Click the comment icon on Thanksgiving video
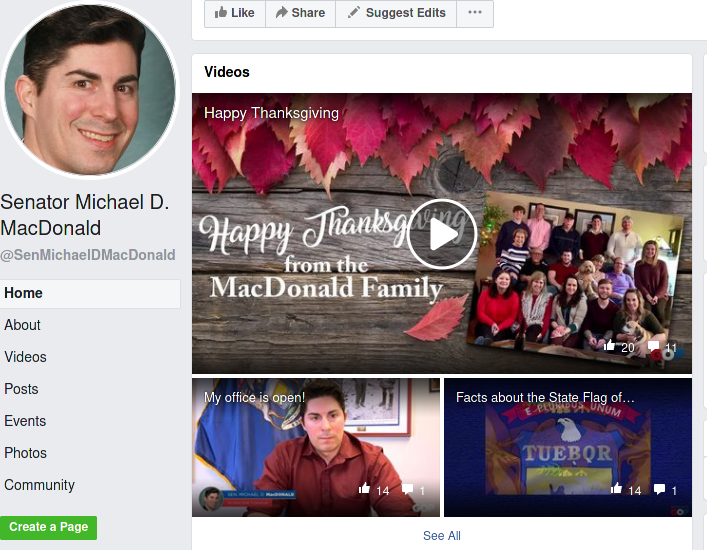The image size is (707, 550). point(653,346)
